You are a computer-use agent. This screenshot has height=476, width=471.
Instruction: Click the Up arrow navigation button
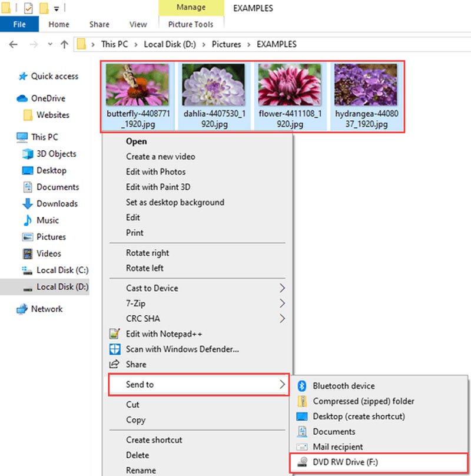(65, 44)
